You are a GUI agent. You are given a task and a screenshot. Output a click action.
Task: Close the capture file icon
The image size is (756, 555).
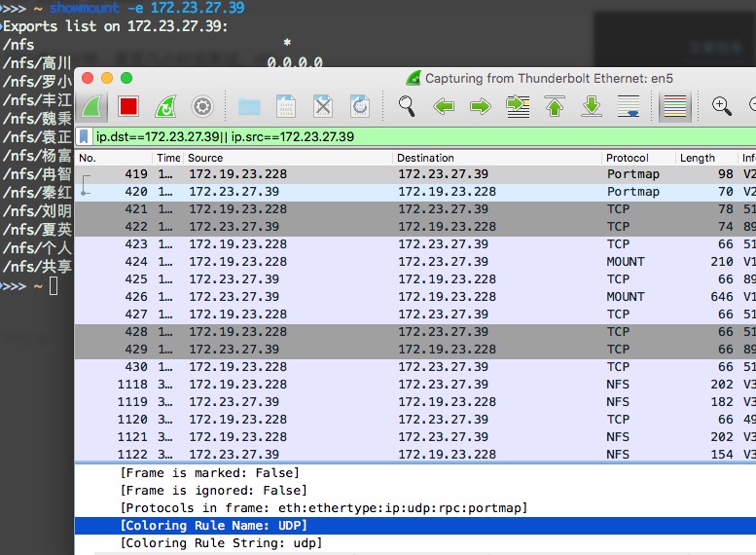(323, 106)
